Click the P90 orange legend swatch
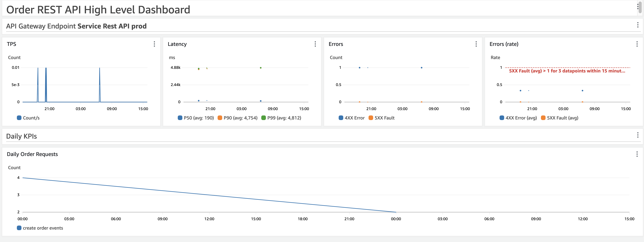The height and width of the screenshot is (242, 644). (x=220, y=118)
